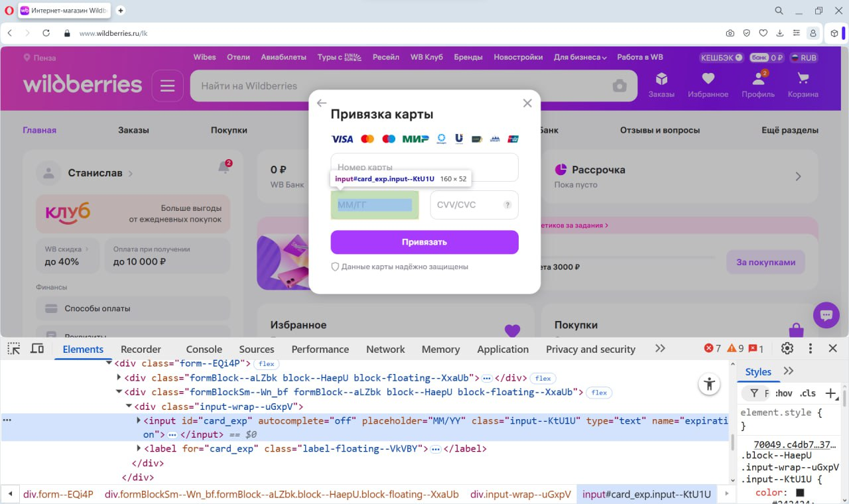
Task: Open DevTools settings gear
Action: point(787,347)
